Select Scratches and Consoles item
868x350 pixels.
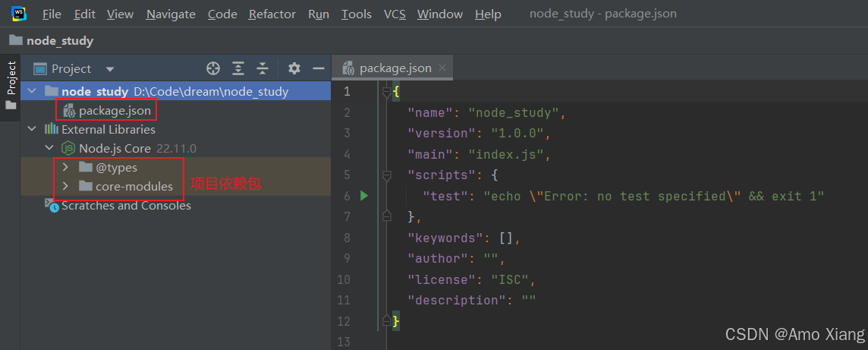(126, 206)
